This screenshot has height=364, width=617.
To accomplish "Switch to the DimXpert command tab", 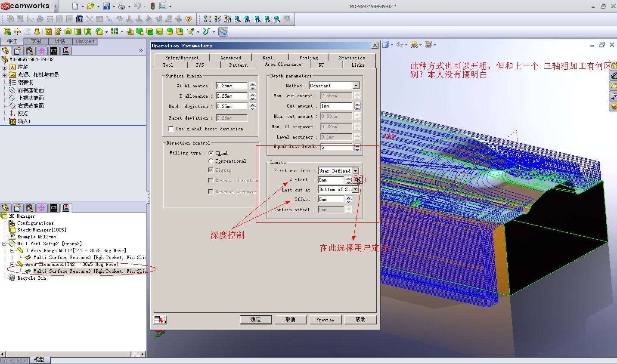I will (85, 41).
